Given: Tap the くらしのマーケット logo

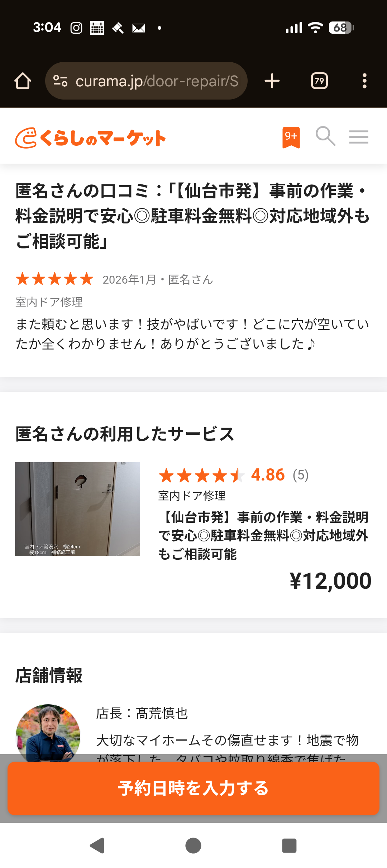Looking at the screenshot, I should pyautogui.click(x=91, y=138).
